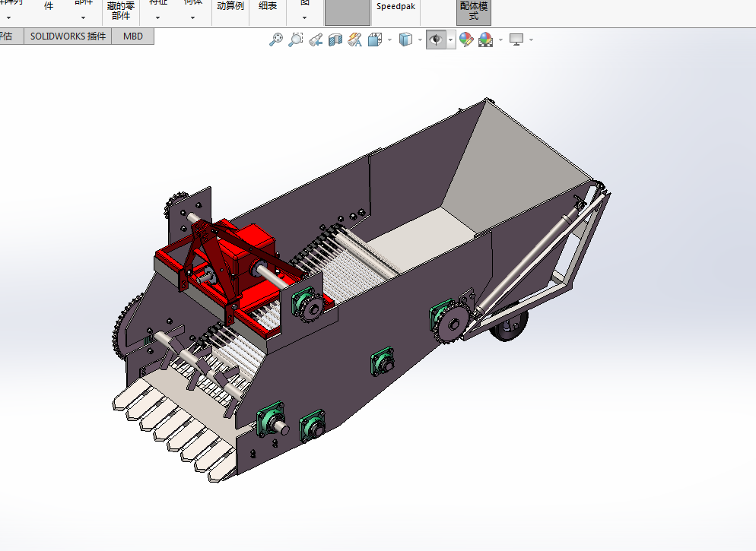Click the blank gray ribbon button
This screenshot has height=551, width=756.
348,12
